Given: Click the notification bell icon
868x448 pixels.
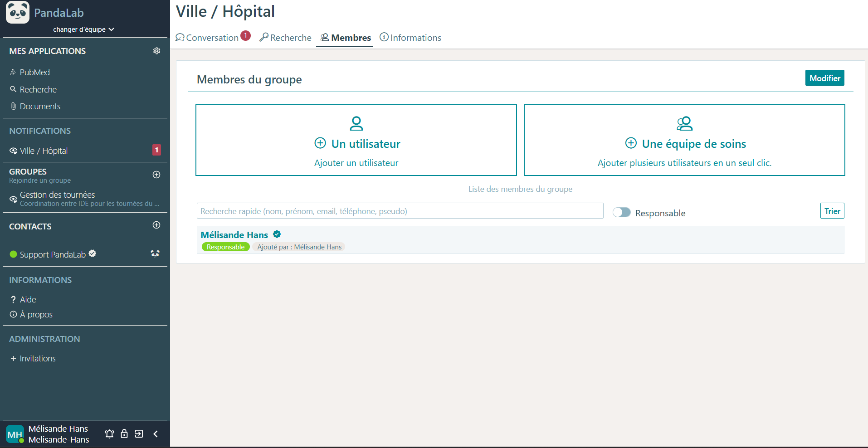Looking at the screenshot, I should [x=109, y=434].
